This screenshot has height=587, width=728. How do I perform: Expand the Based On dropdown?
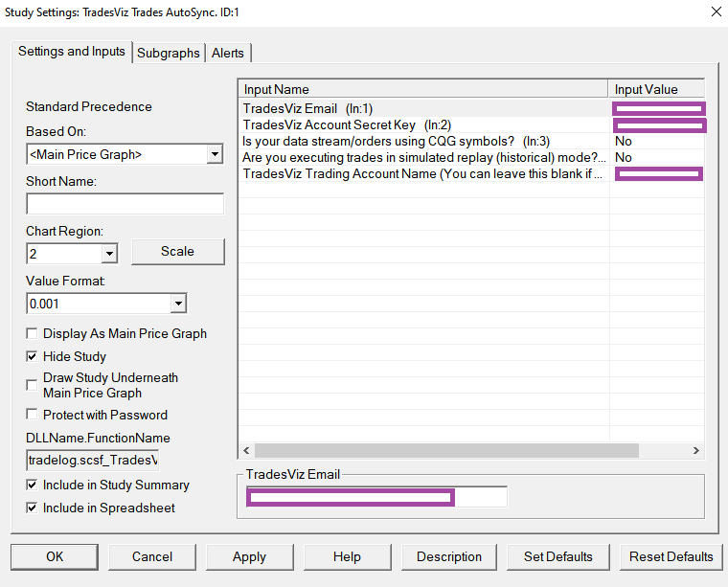coord(215,154)
